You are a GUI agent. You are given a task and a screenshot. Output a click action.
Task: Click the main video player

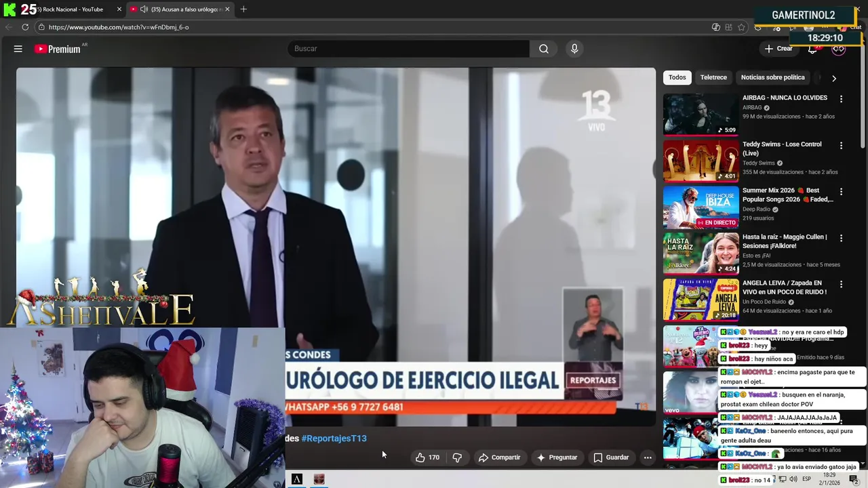pos(336,247)
